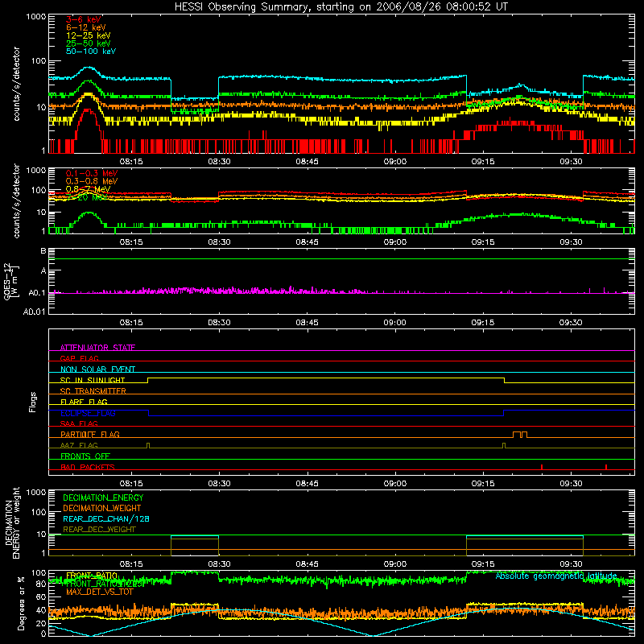
Task: Click the 0.3-0.8 MeV legend label
Action: pos(92,181)
